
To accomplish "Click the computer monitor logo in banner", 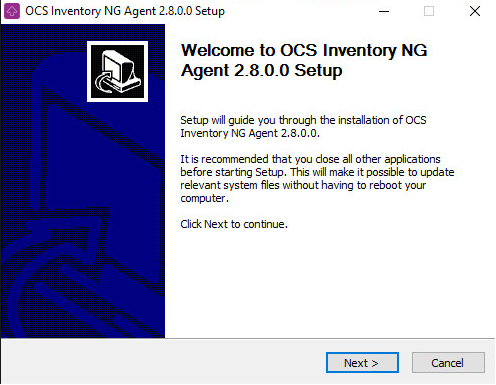I will tap(117, 72).
